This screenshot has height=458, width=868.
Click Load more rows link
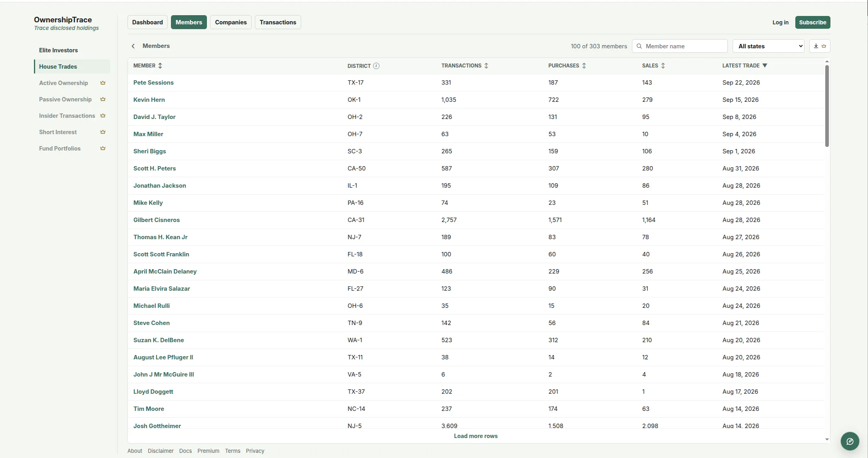tap(476, 436)
